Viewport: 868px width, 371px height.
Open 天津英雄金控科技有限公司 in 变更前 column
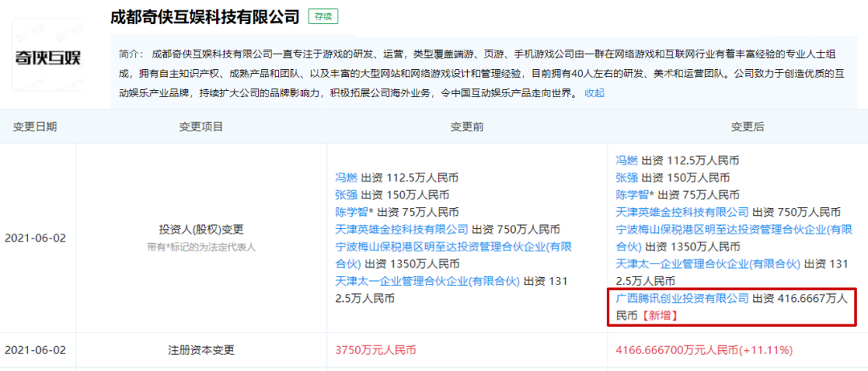[x=402, y=230]
